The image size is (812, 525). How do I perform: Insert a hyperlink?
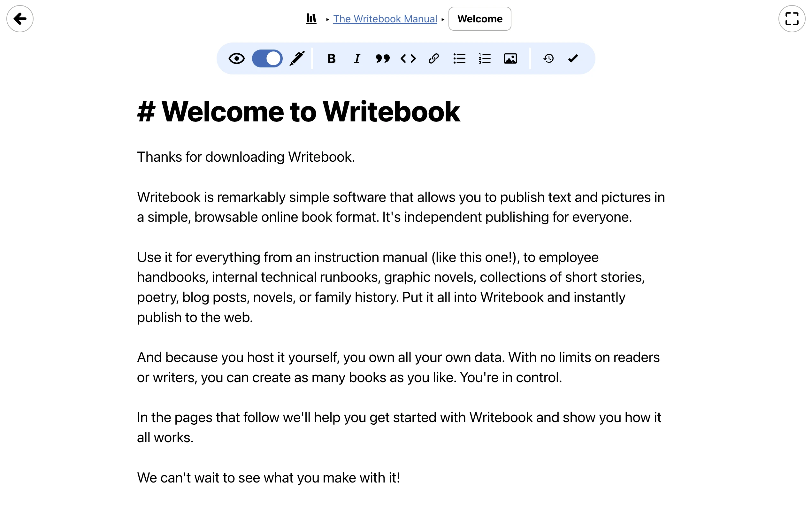coord(433,59)
